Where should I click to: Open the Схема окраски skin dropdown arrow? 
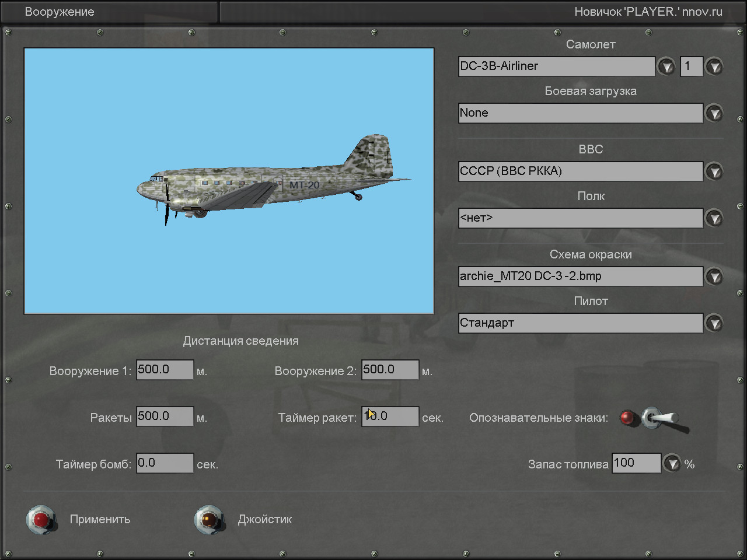click(714, 276)
